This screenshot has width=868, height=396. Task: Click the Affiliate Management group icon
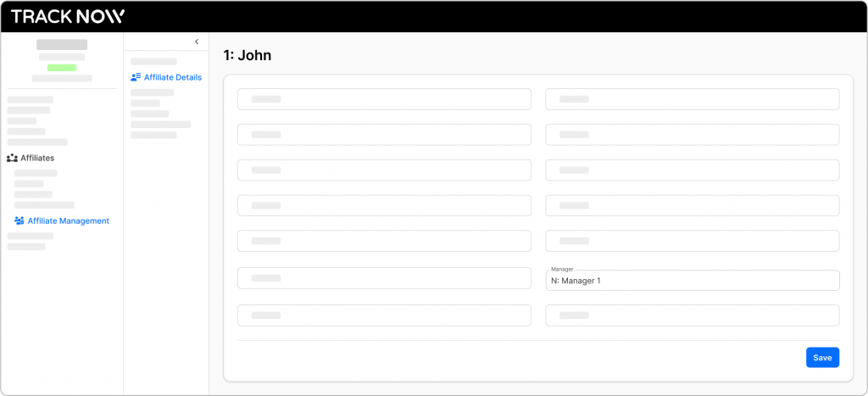coord(19,221)
